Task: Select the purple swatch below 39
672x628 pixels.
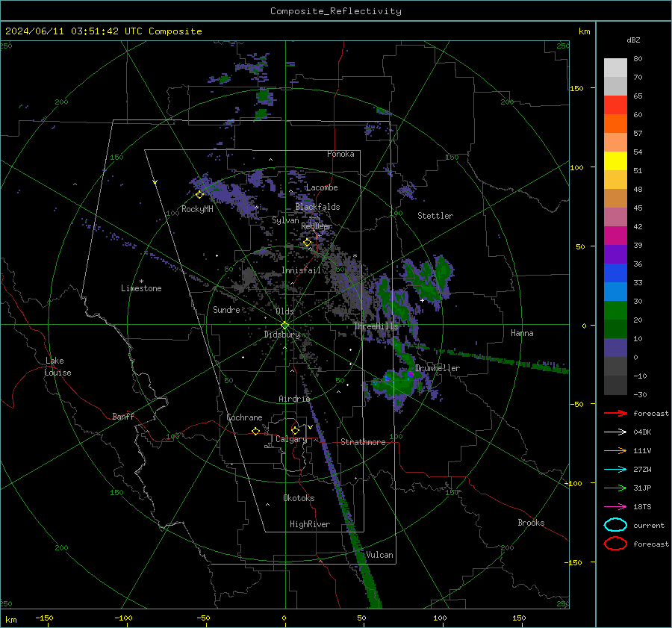Action: click(x=615, y=254)
